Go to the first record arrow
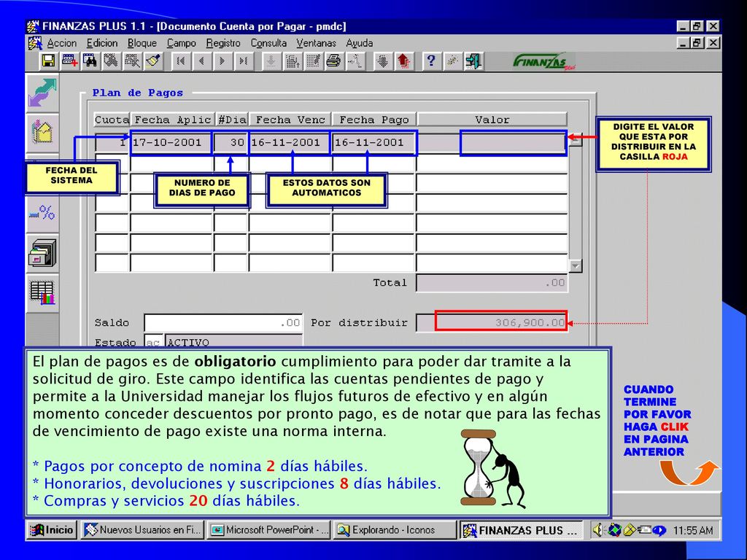747x560 pixels. (181, 61)
